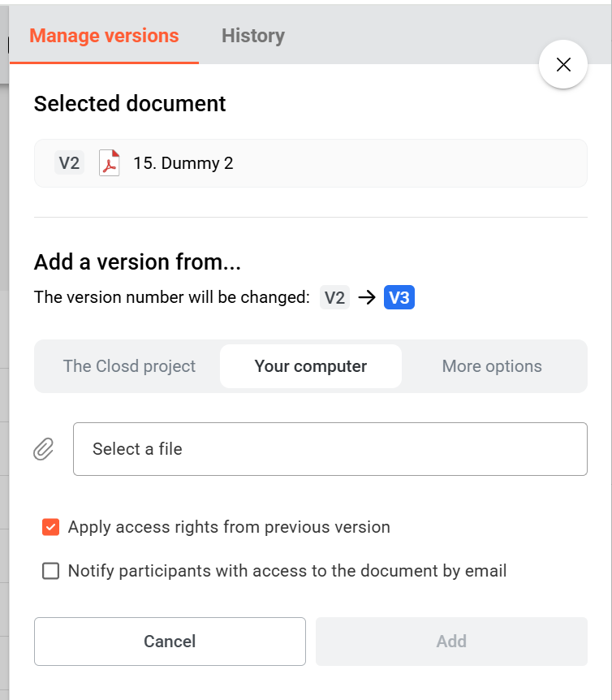Click the 15. Dummy 2 document name
Screen dimensions: 612x700
[x=183, y=163]
